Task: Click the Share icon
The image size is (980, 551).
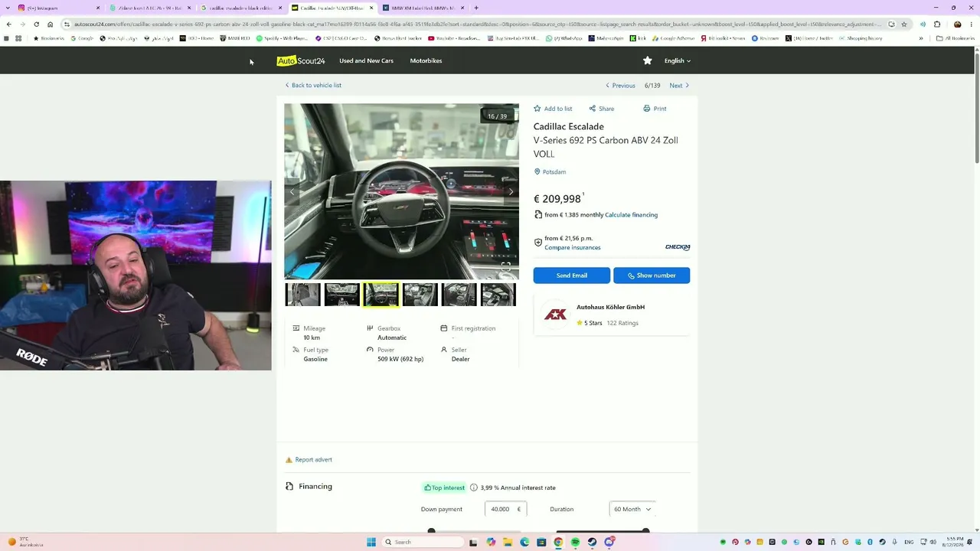Action: coord(592,109)
